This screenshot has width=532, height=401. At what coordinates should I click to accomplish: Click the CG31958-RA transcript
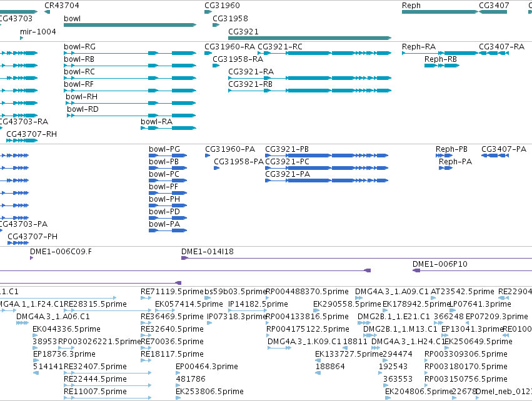click(216, 66)
